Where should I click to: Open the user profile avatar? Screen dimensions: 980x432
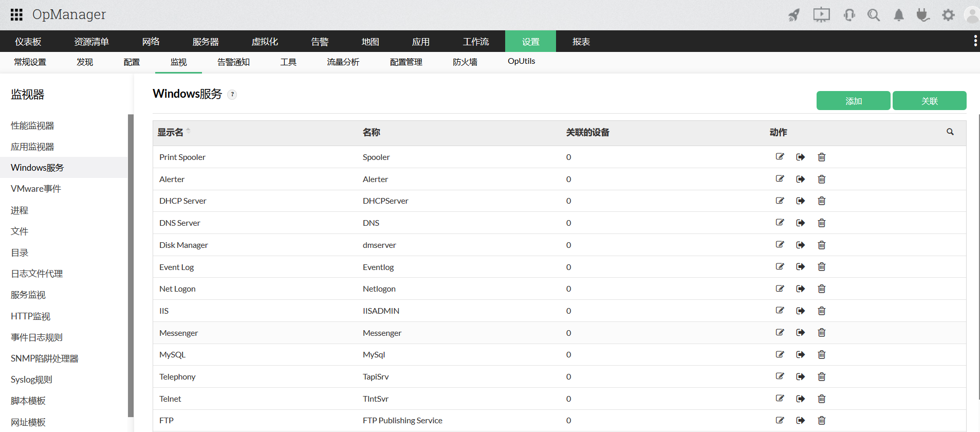(x=972, y=15)
